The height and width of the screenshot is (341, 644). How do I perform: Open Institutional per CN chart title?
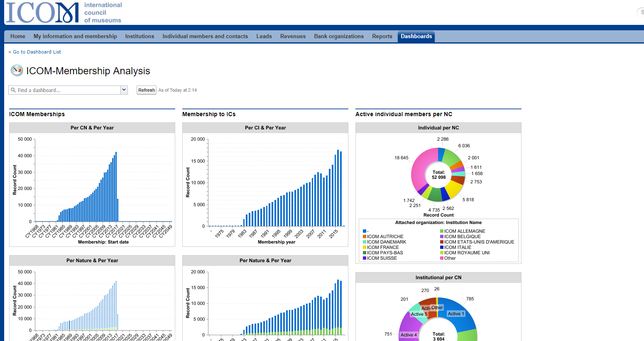(x=438, y=278)
